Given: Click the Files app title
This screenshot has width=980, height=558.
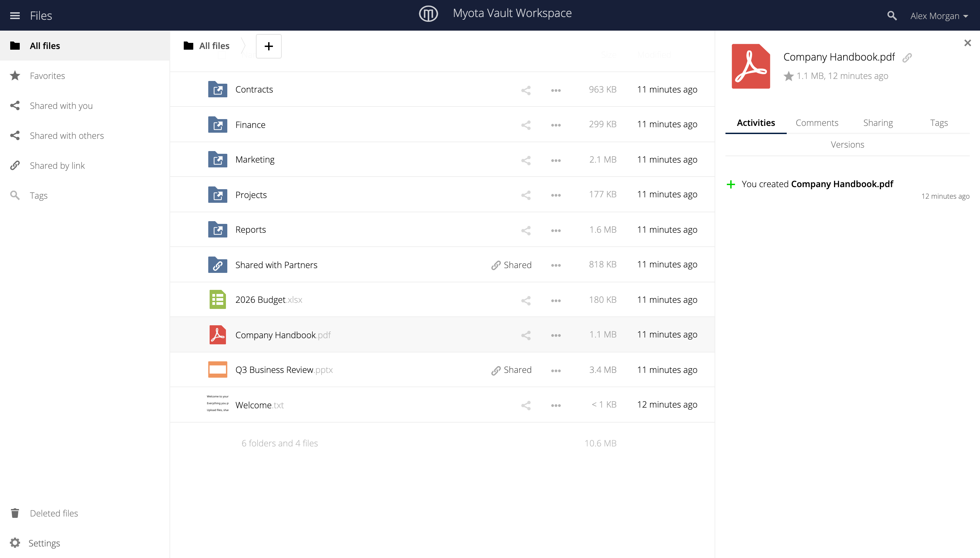Looking at the screenshot, I should tap(41, 16).
